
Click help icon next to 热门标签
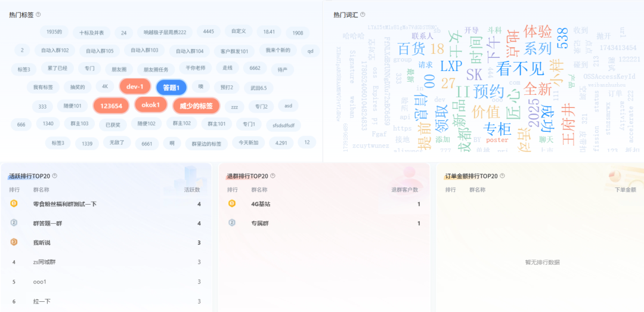[39, 14]
